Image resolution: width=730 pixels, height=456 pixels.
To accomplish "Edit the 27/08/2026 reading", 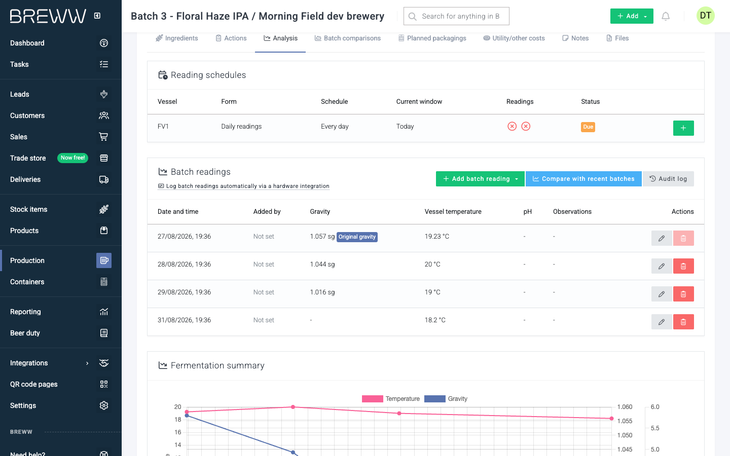I will (x=661, y=238).
